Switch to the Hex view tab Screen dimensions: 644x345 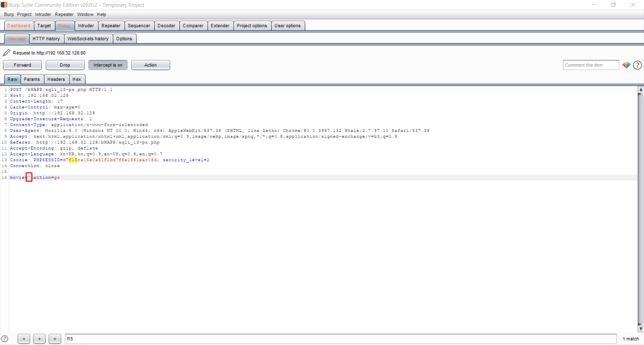coord(77,79)
